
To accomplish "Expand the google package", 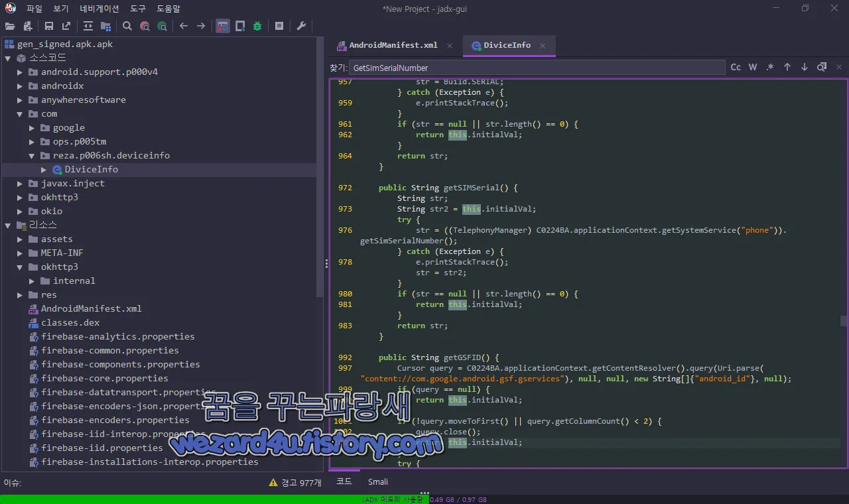I will click(32, 128).
